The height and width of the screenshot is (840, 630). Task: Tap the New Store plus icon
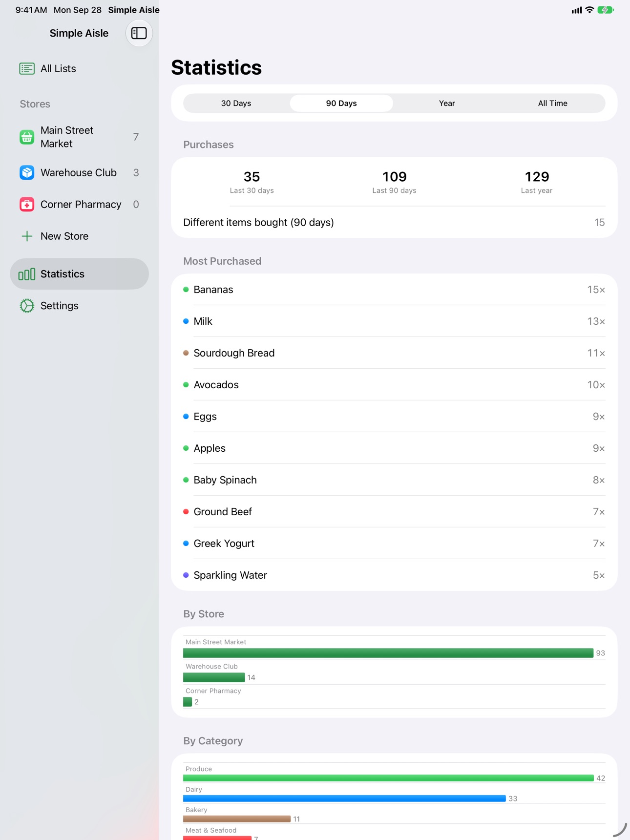27,236
